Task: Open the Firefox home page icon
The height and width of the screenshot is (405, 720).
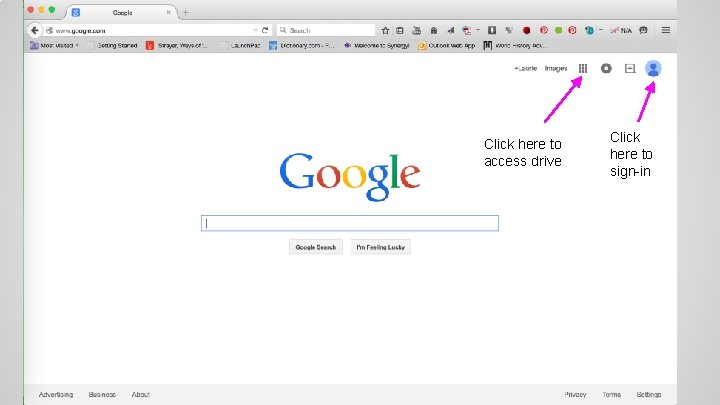Action: (433, 30)
